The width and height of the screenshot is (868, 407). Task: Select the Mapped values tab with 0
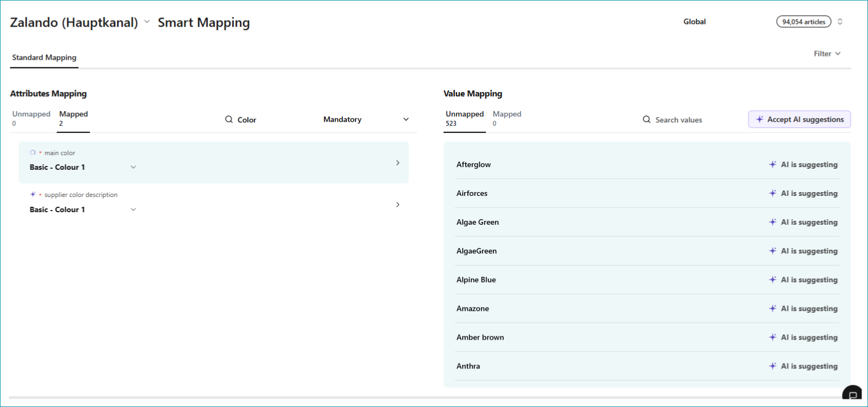507,118
